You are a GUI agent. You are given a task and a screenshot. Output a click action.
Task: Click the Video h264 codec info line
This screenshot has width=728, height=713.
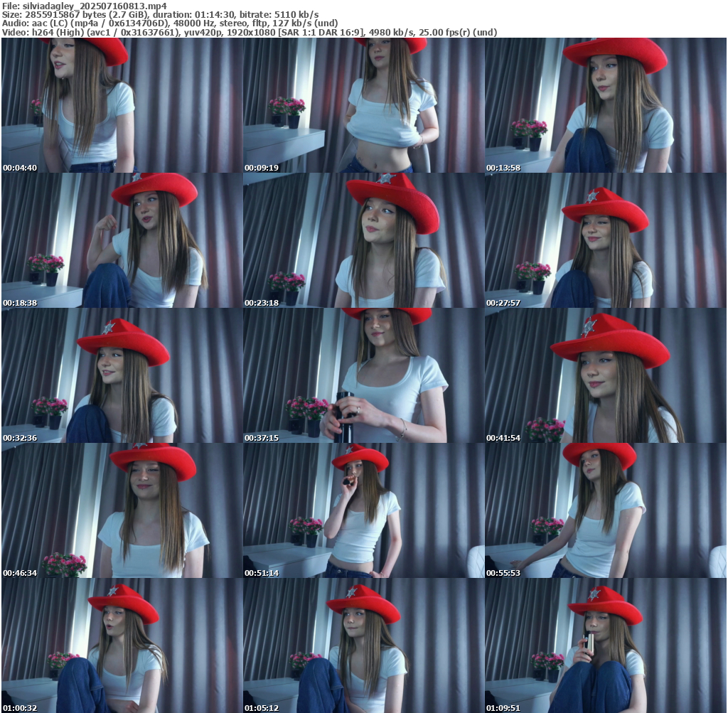[x=249, y=32]
